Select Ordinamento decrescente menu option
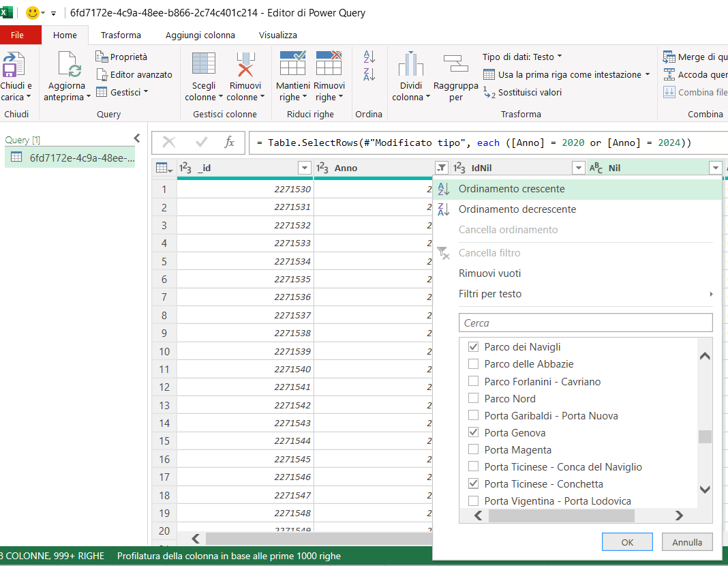Viewport: 728px width, 566px height. coord(517,209)
